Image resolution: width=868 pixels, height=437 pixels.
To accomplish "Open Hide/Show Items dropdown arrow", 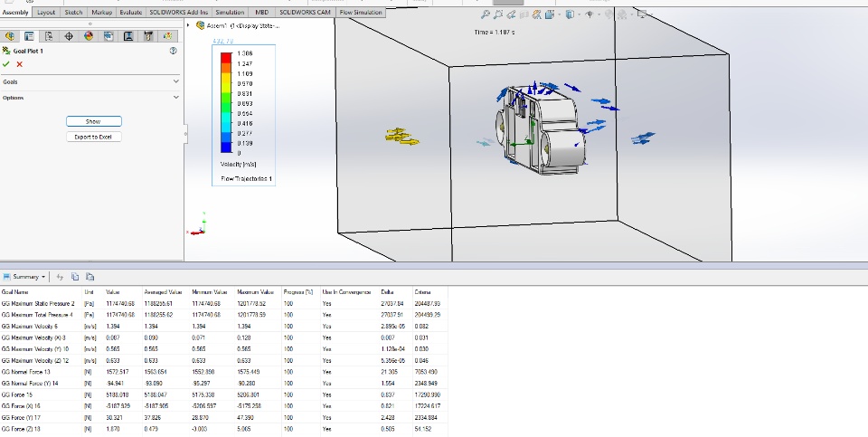I will pyautogui.click(x=599, y=15).
